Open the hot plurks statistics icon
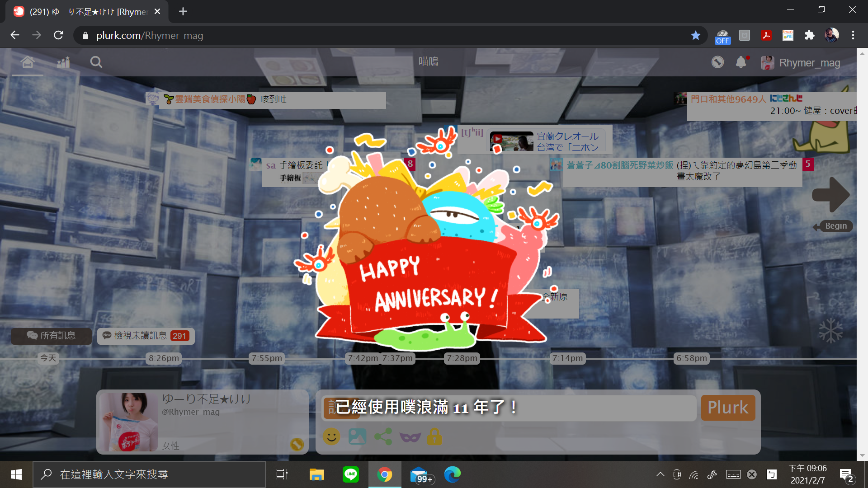The image size is (868, 488). click(x=63, y=62)
